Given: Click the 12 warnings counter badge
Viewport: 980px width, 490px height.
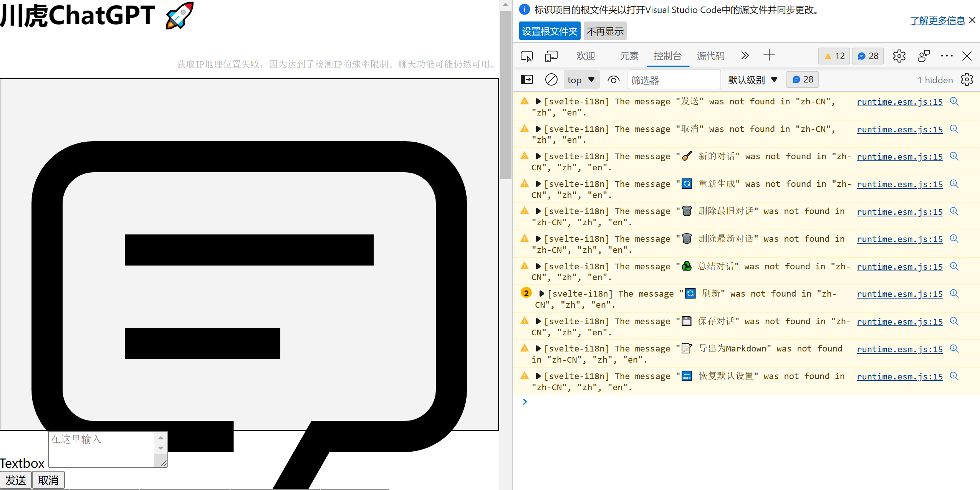Looking at the screenshot, I should 834,56.
